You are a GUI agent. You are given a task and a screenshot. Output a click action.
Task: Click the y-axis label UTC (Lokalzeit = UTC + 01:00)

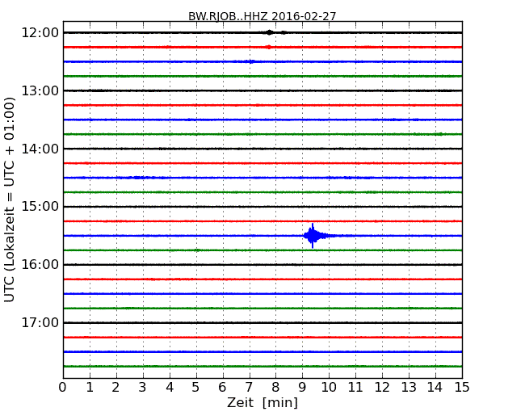pos(10,199)
